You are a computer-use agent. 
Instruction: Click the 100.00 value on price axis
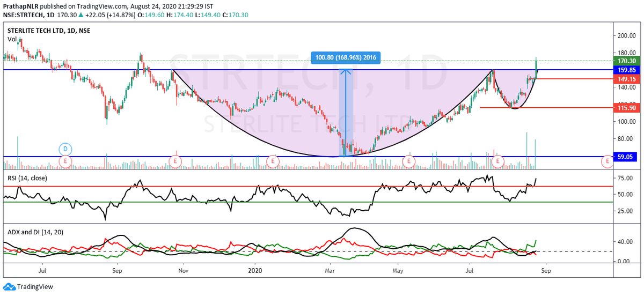(x=626, y=121)
